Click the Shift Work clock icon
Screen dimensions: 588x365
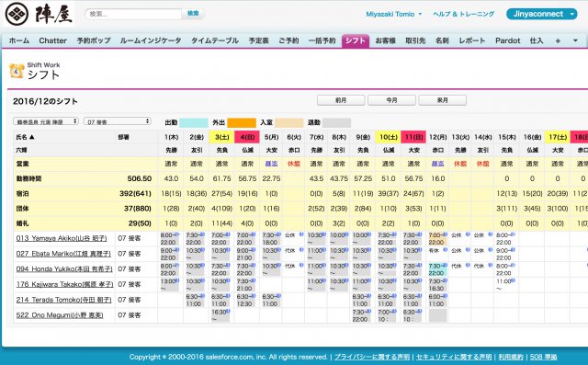(17, 71)
